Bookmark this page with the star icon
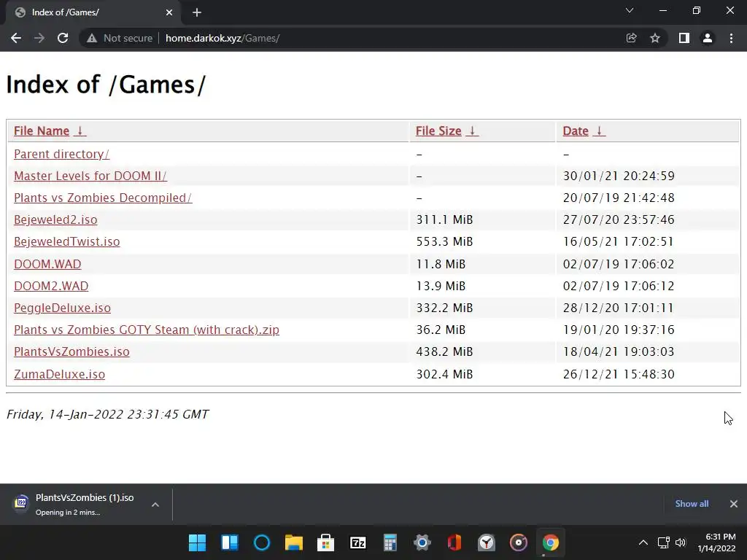 655,38
